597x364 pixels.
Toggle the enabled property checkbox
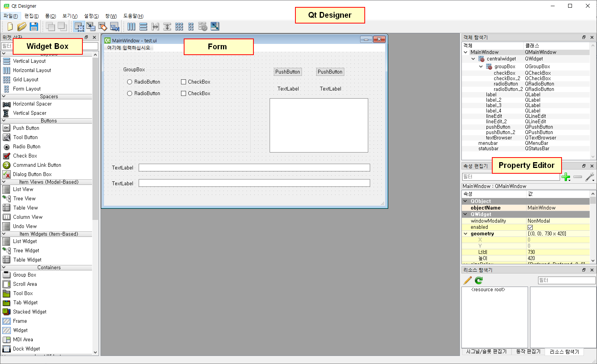pos(530,227)
